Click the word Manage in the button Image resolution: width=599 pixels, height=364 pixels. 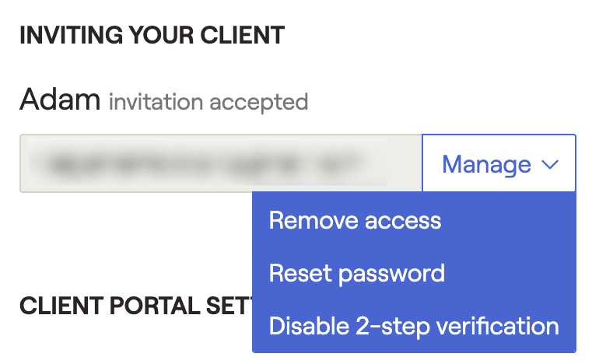486,165
